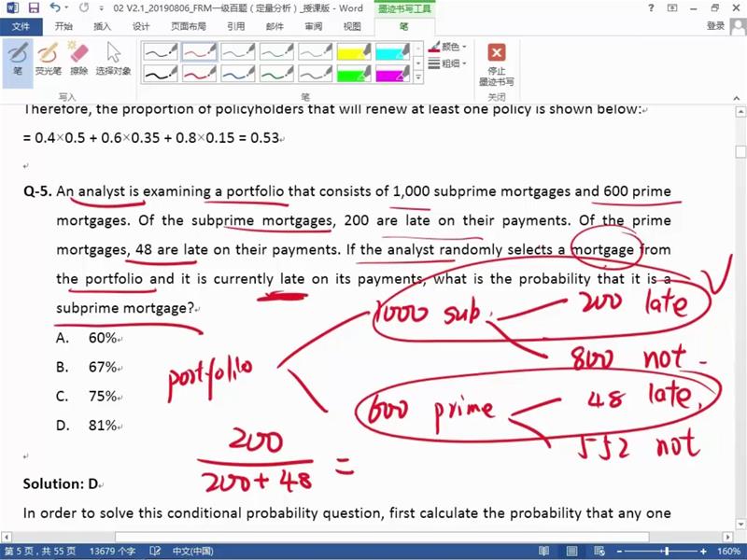The height and width of the screenshot is (560, 747).
Task: Choose the thick blue pen preset
Action: (x=238, y=74)
